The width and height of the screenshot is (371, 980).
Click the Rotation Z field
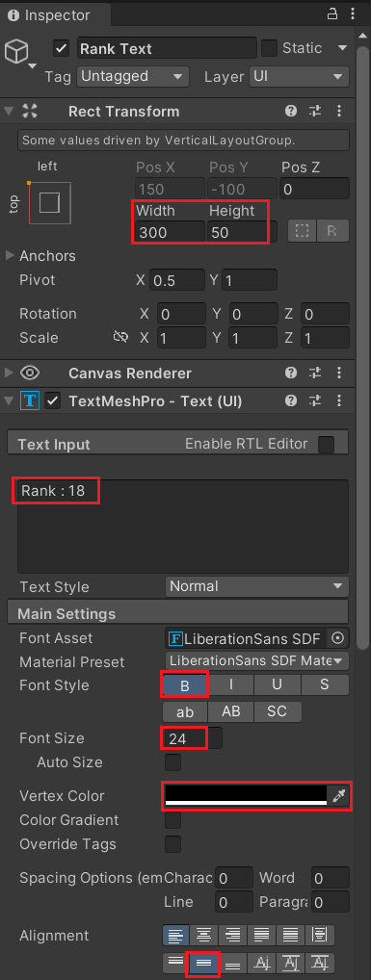pos(324,314)
